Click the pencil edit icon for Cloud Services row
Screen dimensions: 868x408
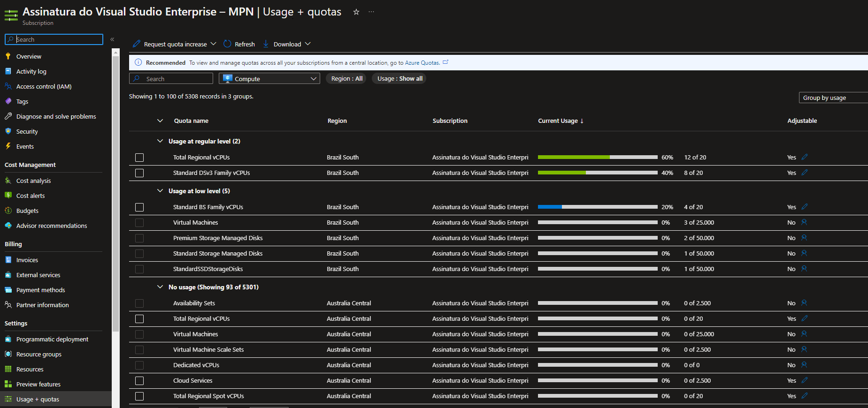805,380
